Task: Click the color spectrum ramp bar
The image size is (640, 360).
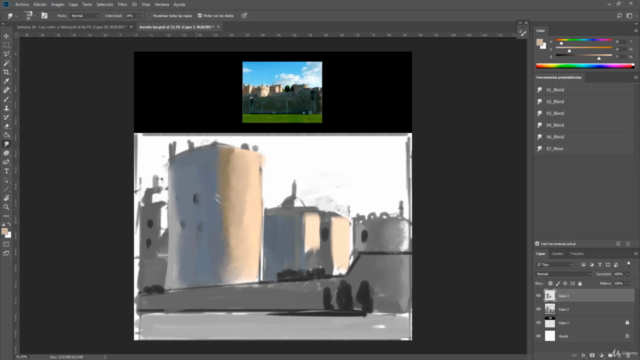Action: [x=585, y=66]
